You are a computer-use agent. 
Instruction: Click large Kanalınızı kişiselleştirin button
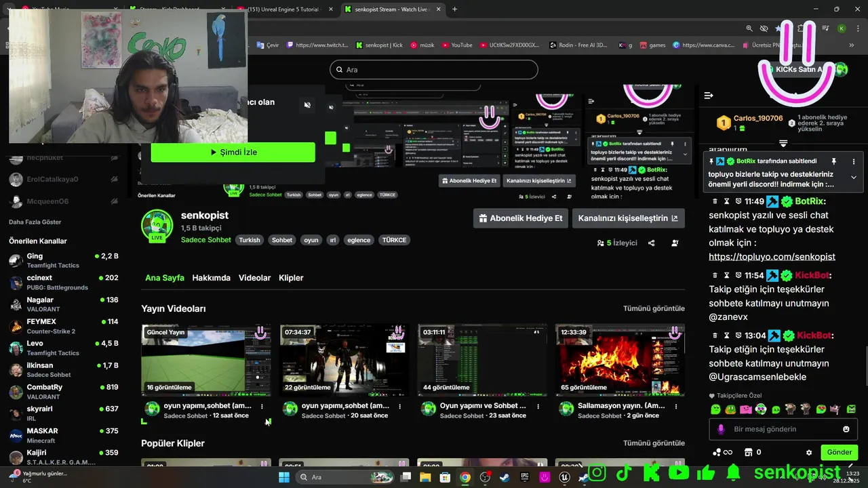pyautogui.click(x=628, y=218)
